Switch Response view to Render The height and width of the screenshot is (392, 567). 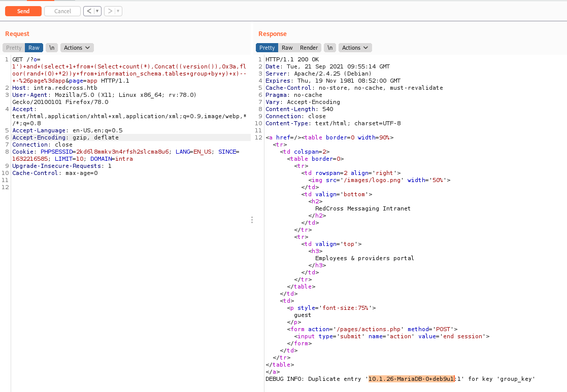309,48
